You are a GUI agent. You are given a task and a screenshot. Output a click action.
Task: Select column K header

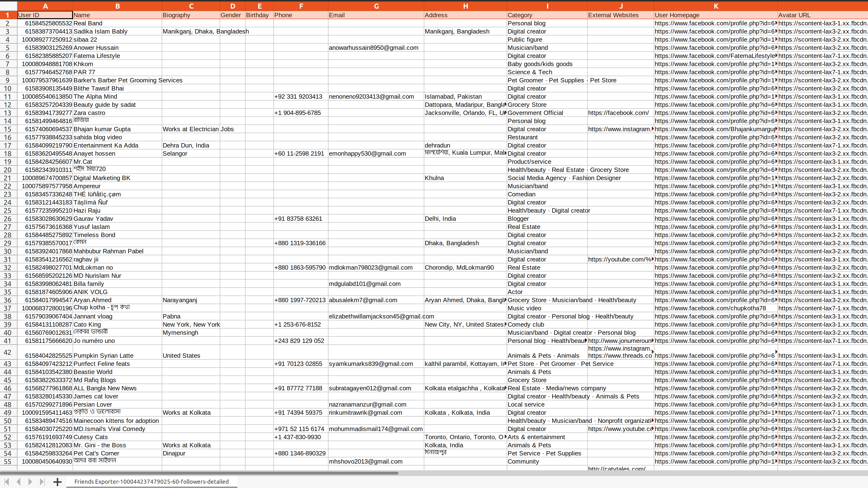(716, 6)
